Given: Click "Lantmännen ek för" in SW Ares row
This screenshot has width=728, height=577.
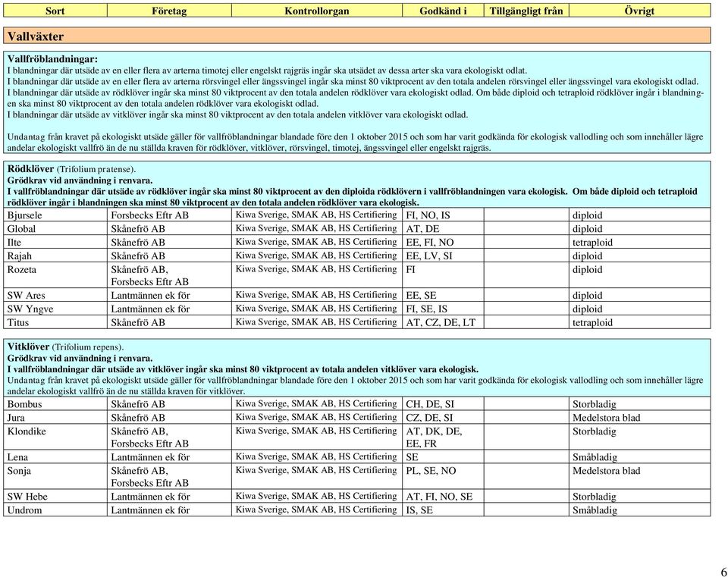Looking at the screenshot, I should [x=150, y=295].
